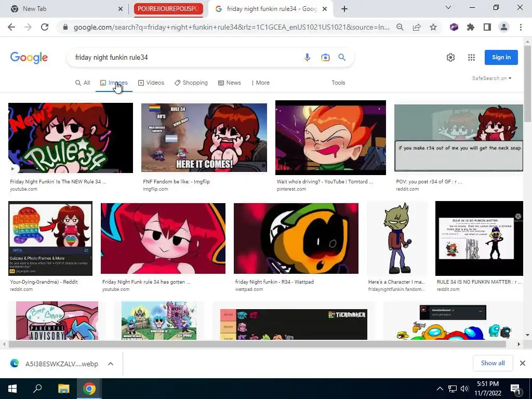Open RULE 34 IS NO FUNKIN MATTER link
The width and height of the screenshot is (532, 399).
tap(480, 282)
